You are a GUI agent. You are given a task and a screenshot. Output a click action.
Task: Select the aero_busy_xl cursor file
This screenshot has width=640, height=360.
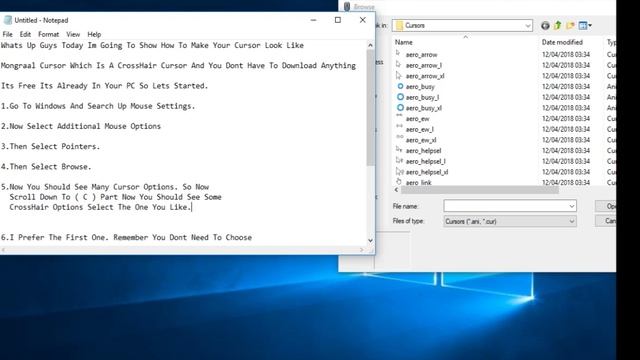423,108
